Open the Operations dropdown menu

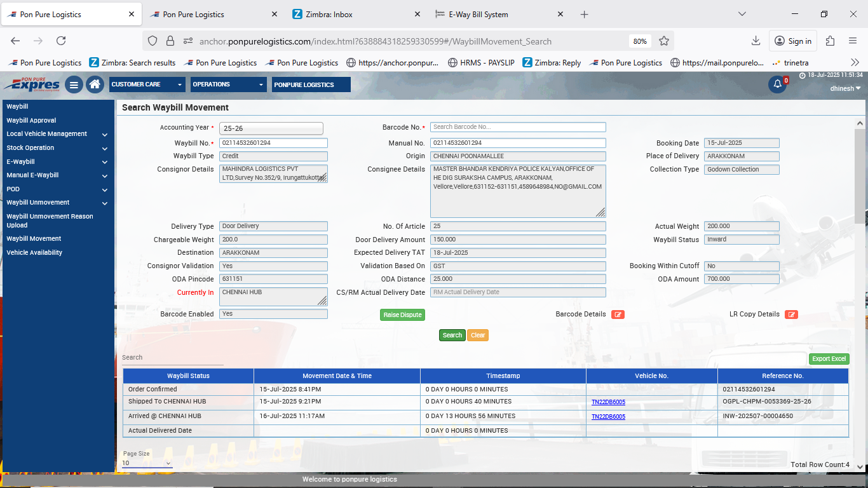(x=229, y=85)
